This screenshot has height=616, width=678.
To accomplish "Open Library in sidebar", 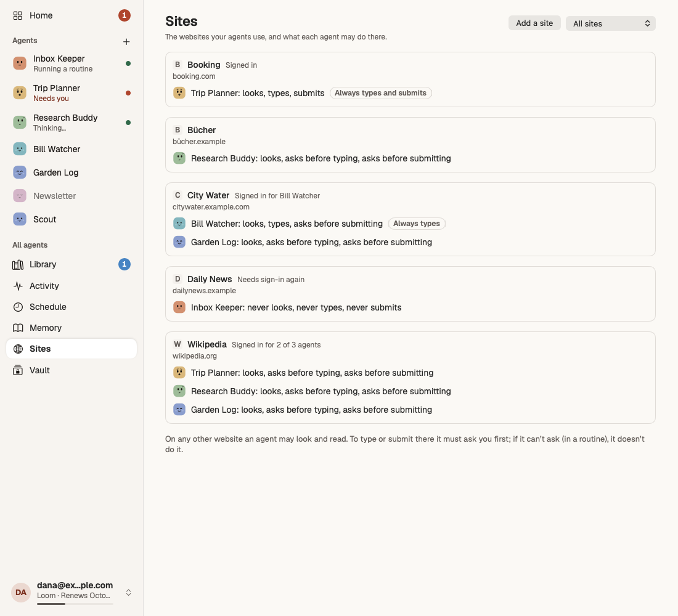I will click(x=71, y=264).
